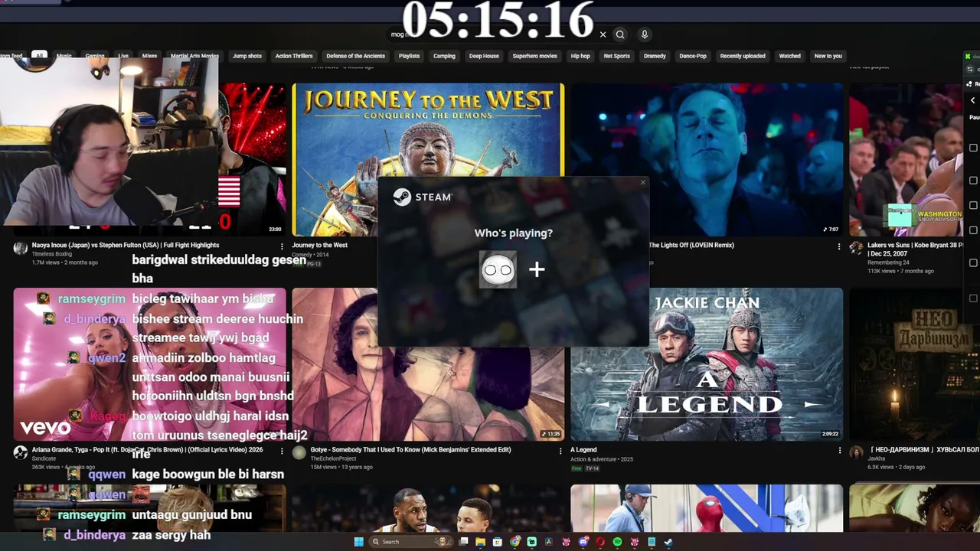
Task: Show Recently uploaded videos chip
Action: 743,56
